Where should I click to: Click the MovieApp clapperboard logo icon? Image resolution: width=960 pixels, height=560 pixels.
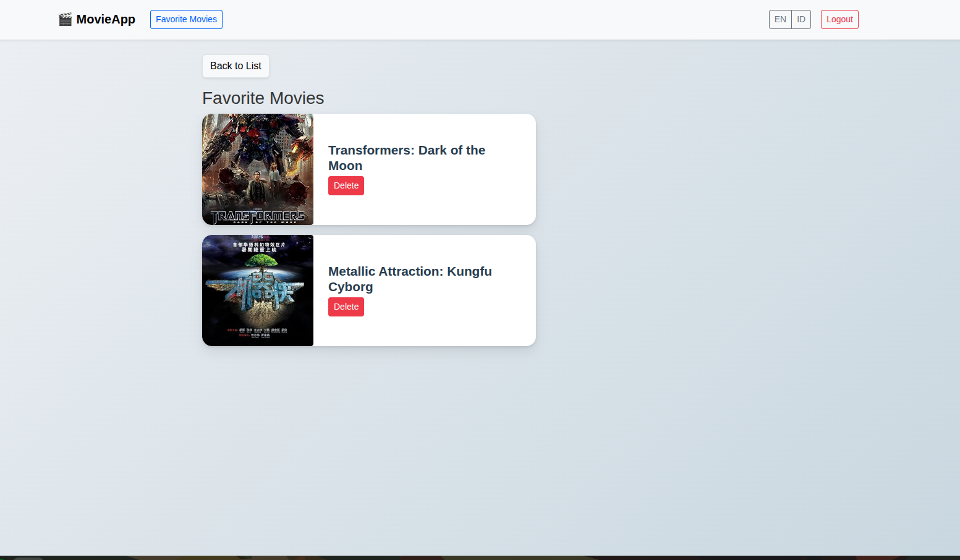click(65, 19)
